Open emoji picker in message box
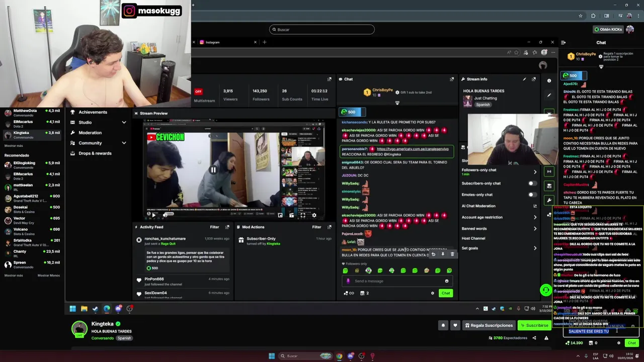Viewport: 644px width, 362px height. [x=446, y=281]
